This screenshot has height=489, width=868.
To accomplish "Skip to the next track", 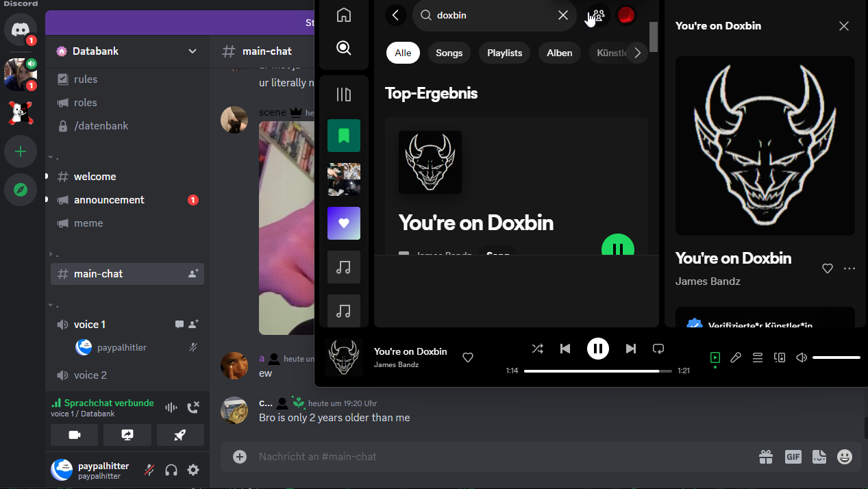I will [630, 349].
